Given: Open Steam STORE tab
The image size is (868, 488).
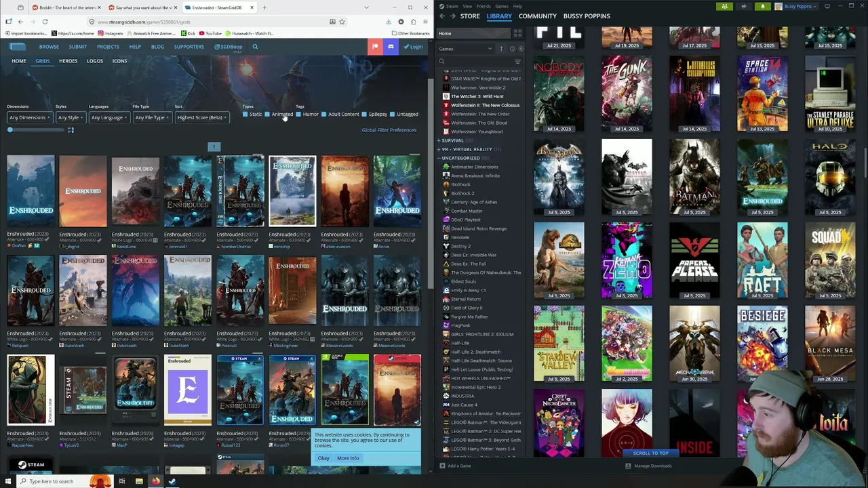Looking at the screenshot, I should pyautogui.click(x=470, y=16).
